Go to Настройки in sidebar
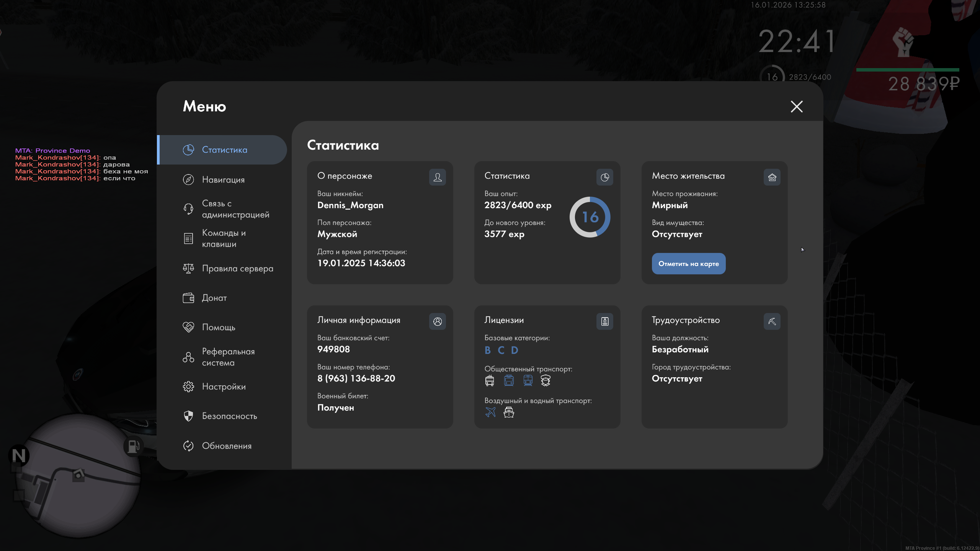 pyautogui.click(x=224, y=386)
